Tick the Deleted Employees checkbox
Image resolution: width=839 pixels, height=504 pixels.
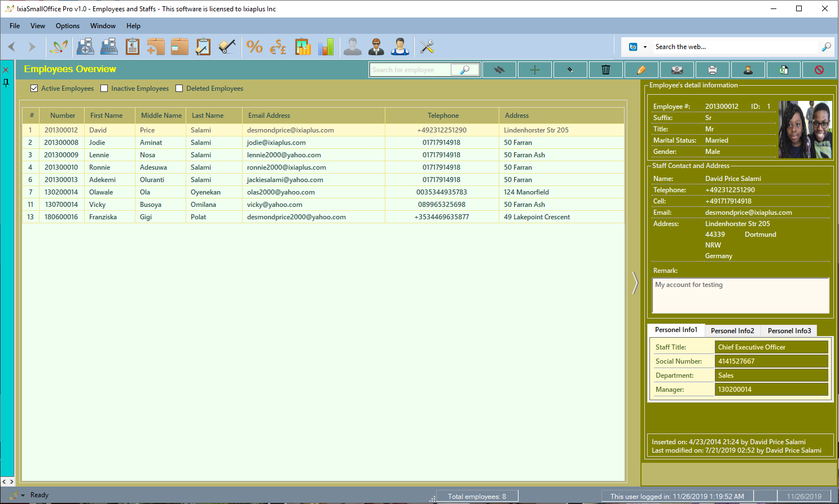[179, 89]
